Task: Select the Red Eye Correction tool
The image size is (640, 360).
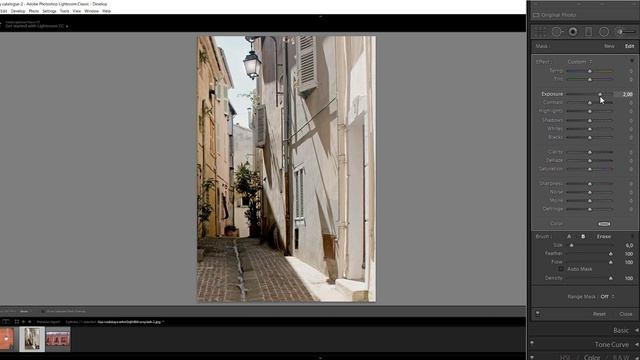Action: (573, 32)
